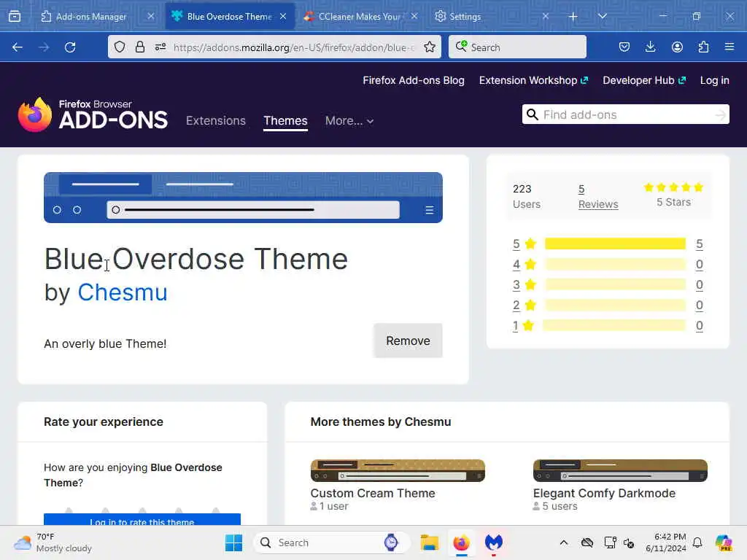Show hidden system tray icons
Screen dimensions: 747x560
(564, 542)
